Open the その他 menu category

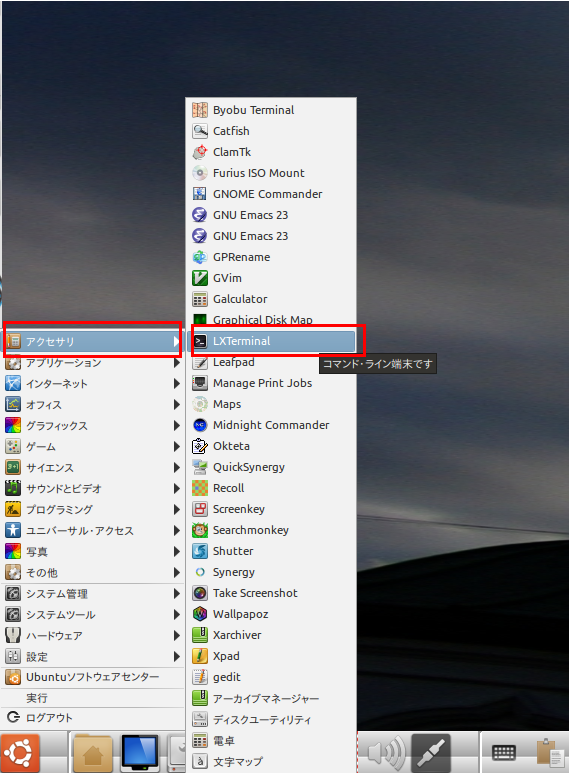click(93, 573)
